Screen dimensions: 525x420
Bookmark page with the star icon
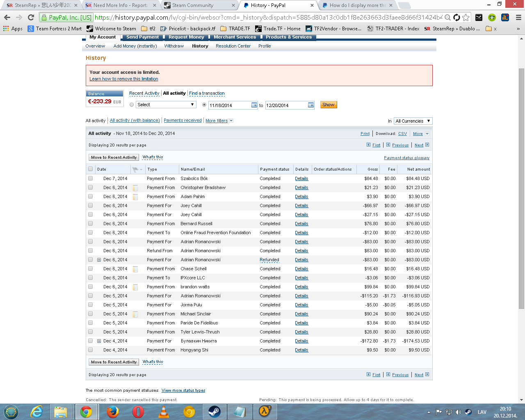click(466, 17)
